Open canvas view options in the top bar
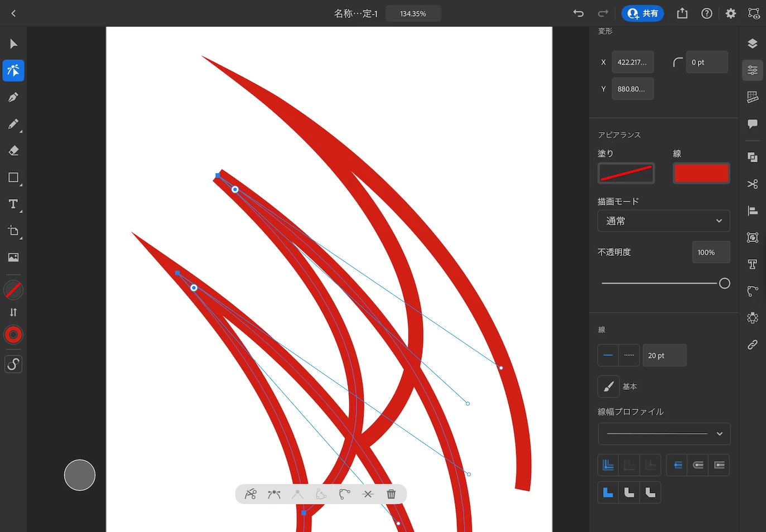Screen dimensions: 766x532 point(754,13)
